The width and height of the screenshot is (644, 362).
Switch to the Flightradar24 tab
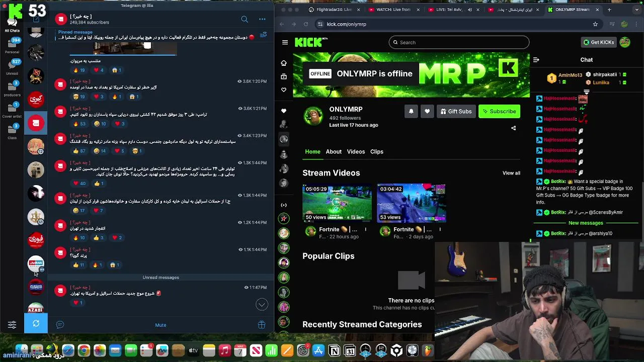click(x=334, y=10)
